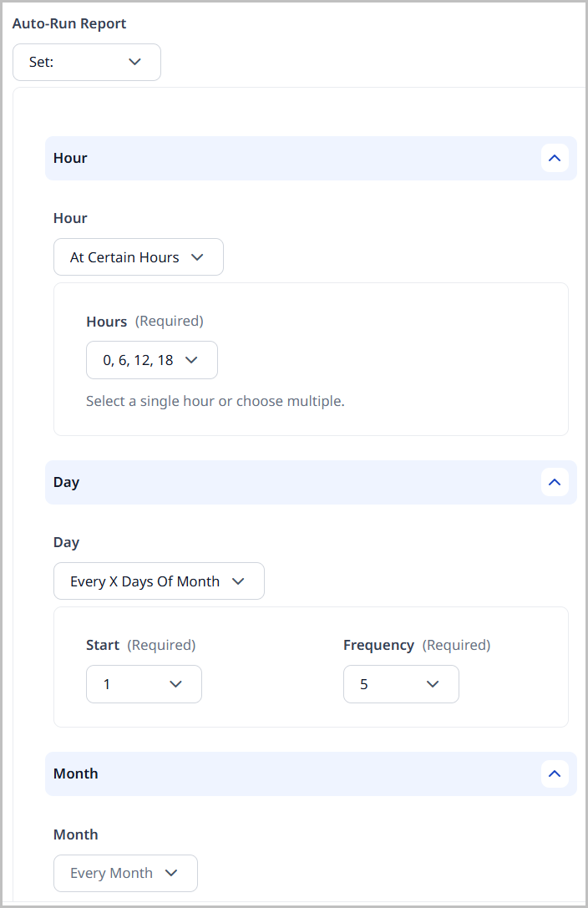Open the Frequency value dropdown
The height and width of the screenshot is (908, 588).
click(401, 683)
